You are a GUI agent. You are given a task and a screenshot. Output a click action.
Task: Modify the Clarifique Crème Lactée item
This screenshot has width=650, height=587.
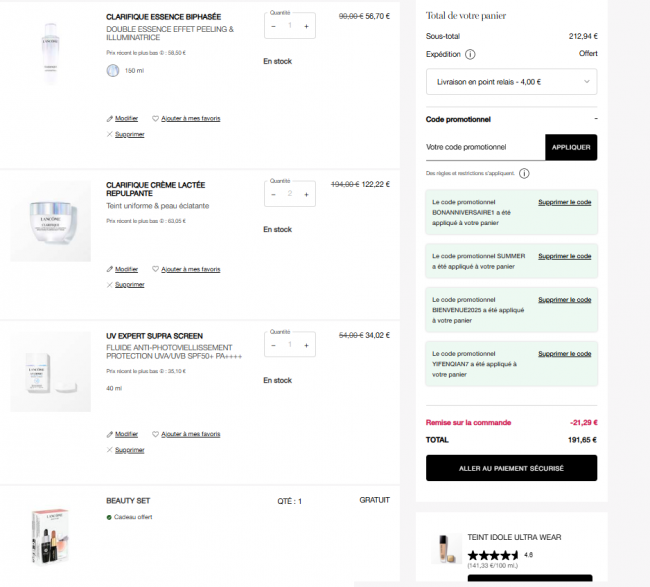click(122, 269)
